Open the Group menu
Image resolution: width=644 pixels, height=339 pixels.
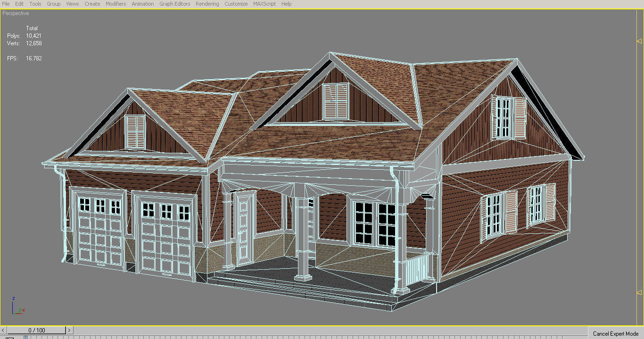pyautogui.click(x=53, y=4)
